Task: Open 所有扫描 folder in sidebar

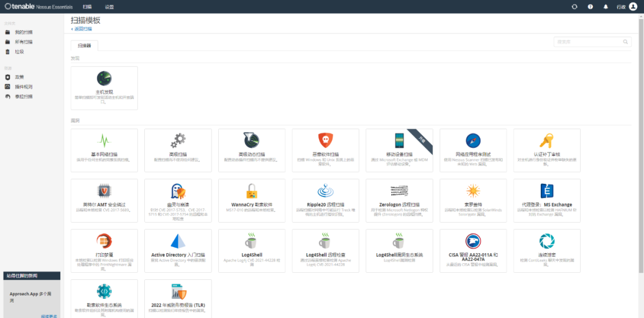Action: pyautogui.click(x=24, y=42)
